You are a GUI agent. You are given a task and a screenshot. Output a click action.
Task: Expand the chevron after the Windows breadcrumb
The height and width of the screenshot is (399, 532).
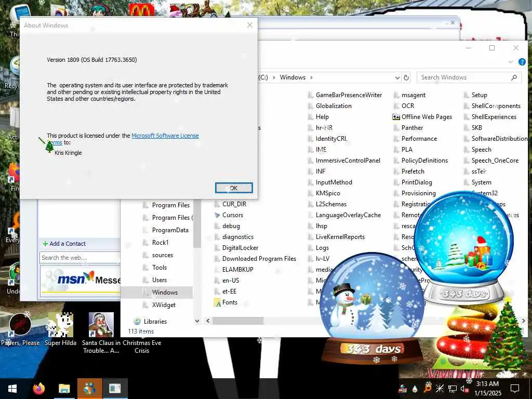[x=311, y=77]
